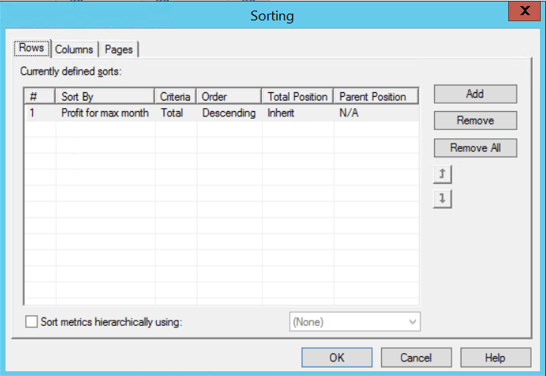This screenshot has width=546, height=376.
Task: Select the Criteria column header
Action: click(x=175, y=96)
